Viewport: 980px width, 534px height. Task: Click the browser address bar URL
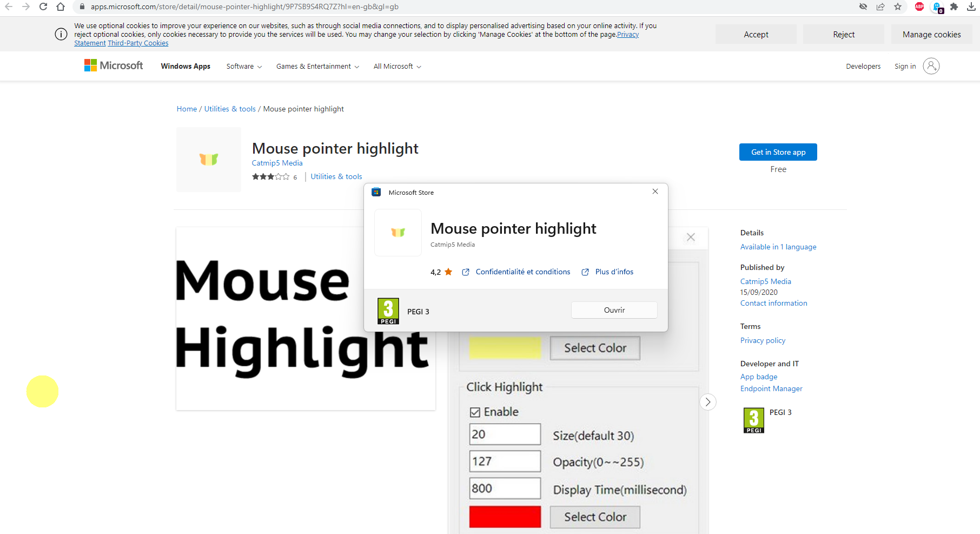click(244, 6)
